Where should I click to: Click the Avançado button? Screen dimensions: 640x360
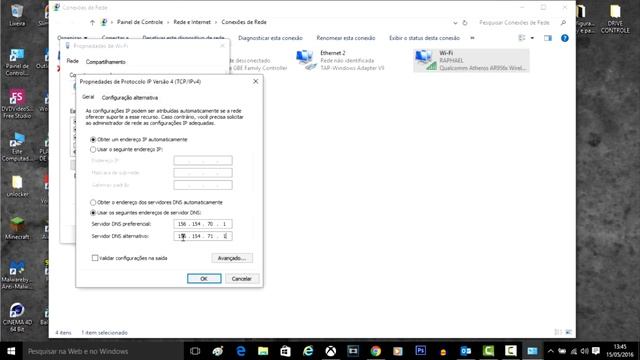pos(232,258)
